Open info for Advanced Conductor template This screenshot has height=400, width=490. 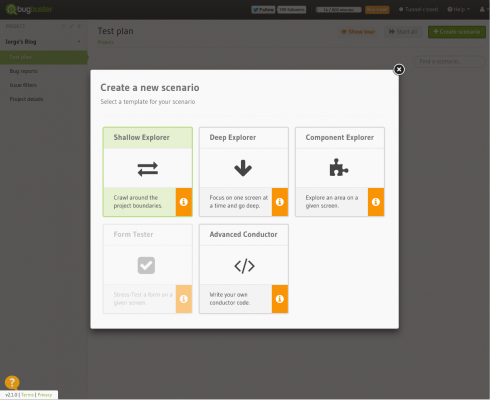coord(280,299)
